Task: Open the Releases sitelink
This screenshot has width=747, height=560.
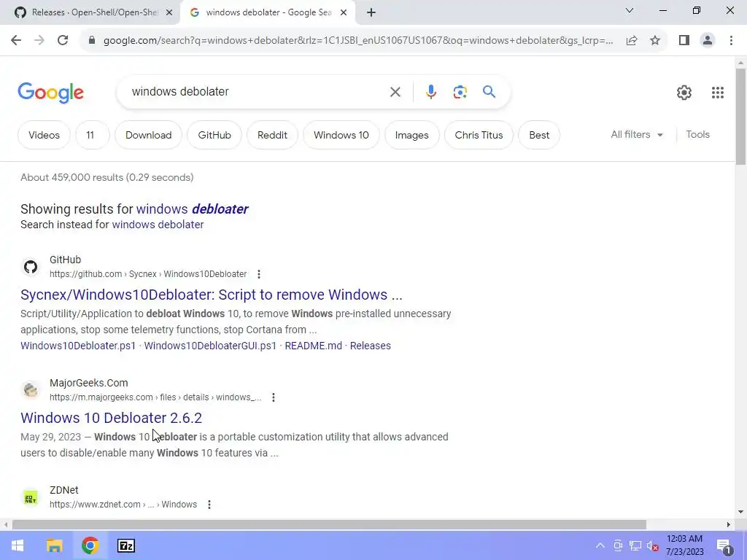Action: click(x=370, y=346)
